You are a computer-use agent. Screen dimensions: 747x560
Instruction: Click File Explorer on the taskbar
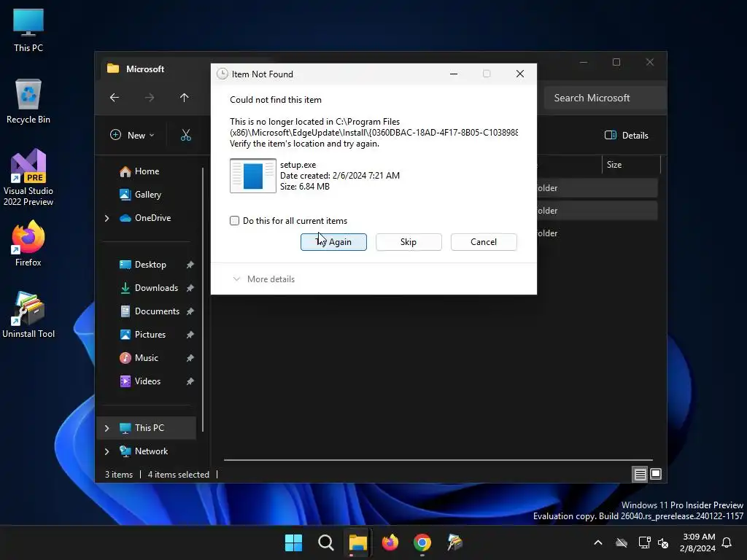[x=357, y=542]
